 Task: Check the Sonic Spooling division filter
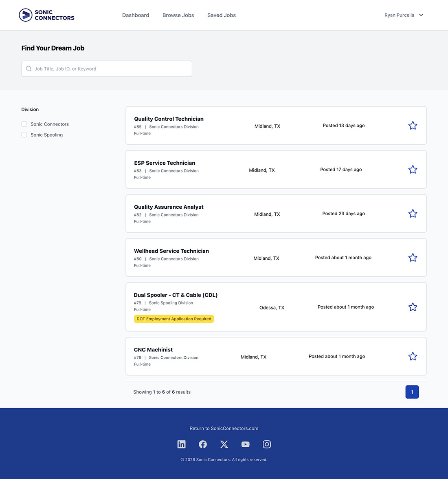24,135
